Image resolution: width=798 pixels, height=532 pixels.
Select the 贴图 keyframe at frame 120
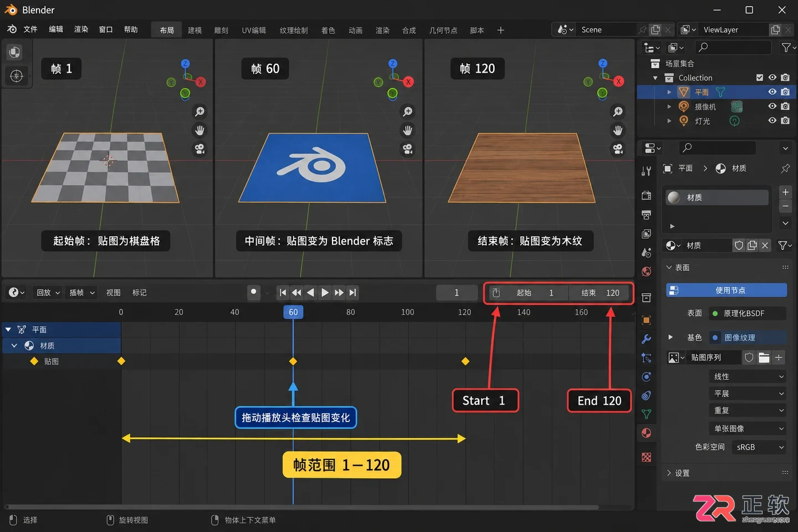pyautogui.click(x=465, y=361)
